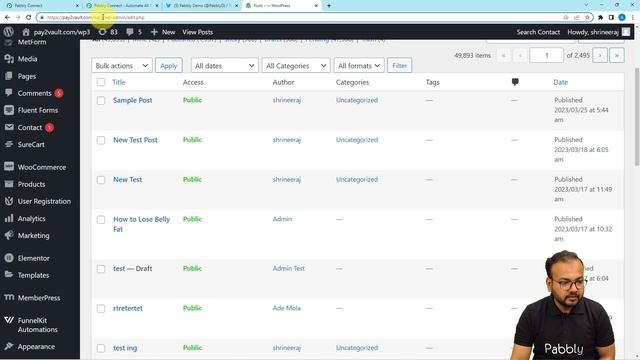Viewport: 640px width, 360px height.
Task: Check the New Test row checkbox
Action: click(x=101, y=180)
